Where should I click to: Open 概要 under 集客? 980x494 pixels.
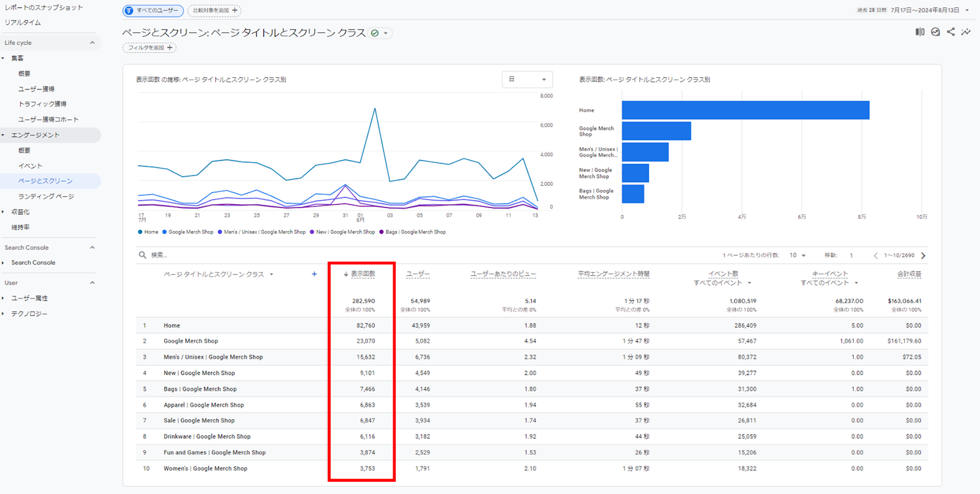click(24, 74)
